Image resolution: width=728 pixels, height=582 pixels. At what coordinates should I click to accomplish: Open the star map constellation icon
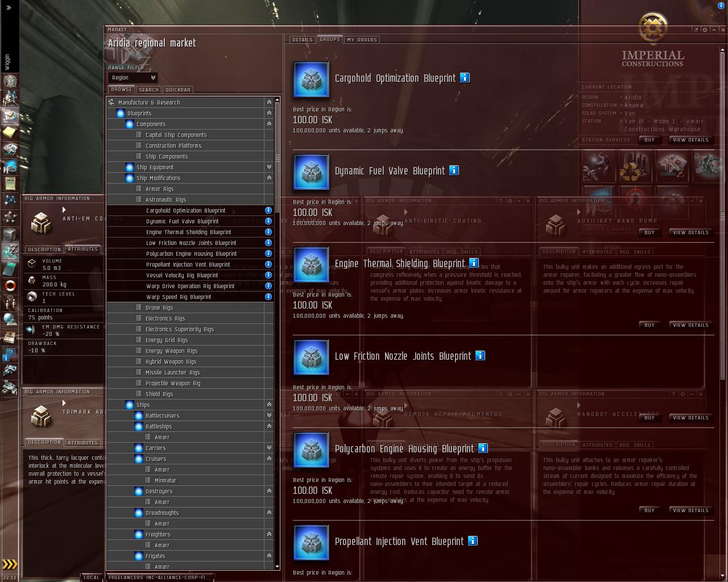10,200
